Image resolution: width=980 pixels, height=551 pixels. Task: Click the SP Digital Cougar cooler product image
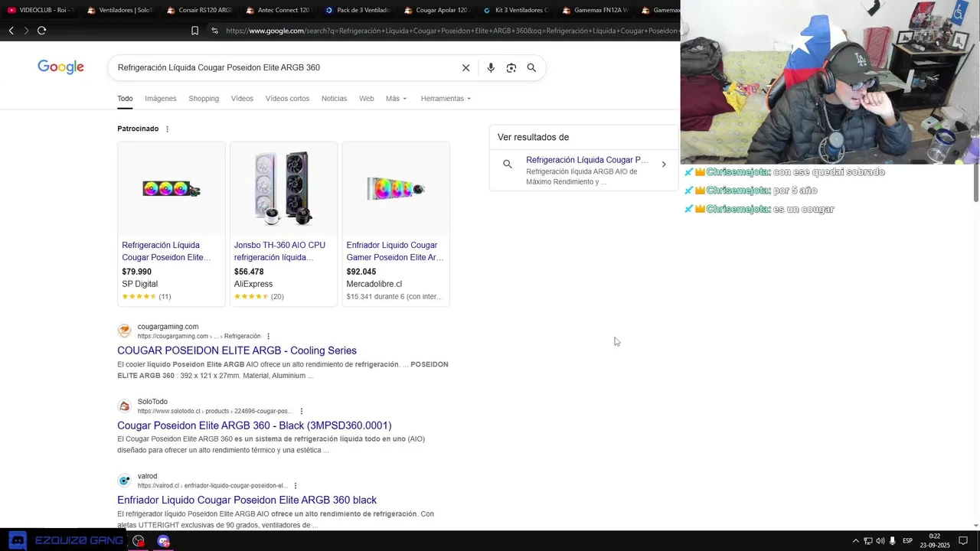tap(171, 188)
